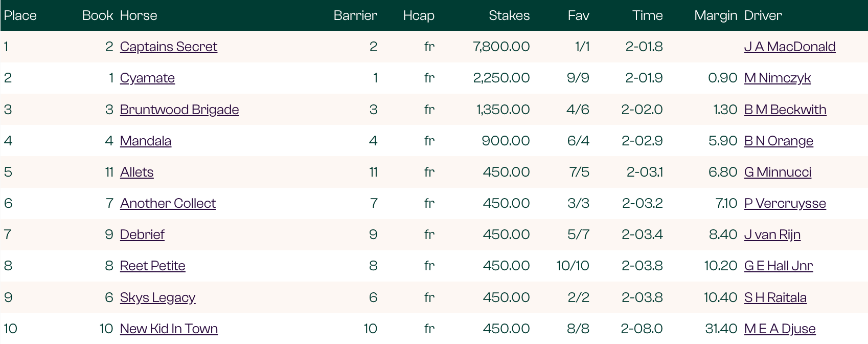
Task: Click the Bruntwood Brigade link
Action: [x=179, y=110]
